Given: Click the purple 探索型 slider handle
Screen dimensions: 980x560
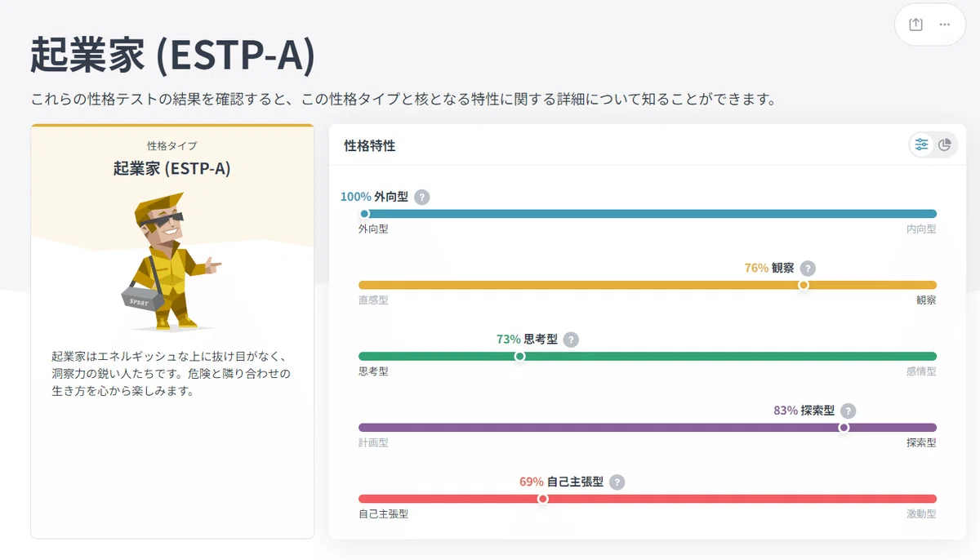Looking at the screenshot, I should tap(844, 427).
